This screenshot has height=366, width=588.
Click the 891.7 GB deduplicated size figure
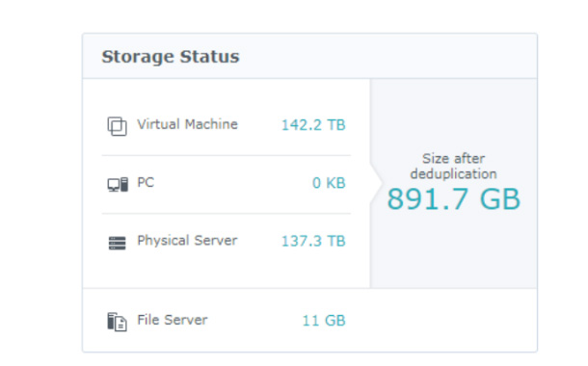(x=453, y=199)
